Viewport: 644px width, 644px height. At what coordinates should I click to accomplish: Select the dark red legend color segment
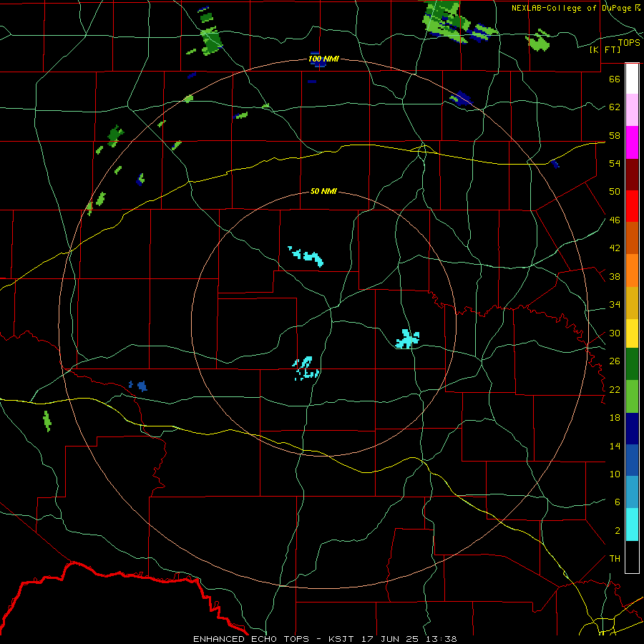632,175
